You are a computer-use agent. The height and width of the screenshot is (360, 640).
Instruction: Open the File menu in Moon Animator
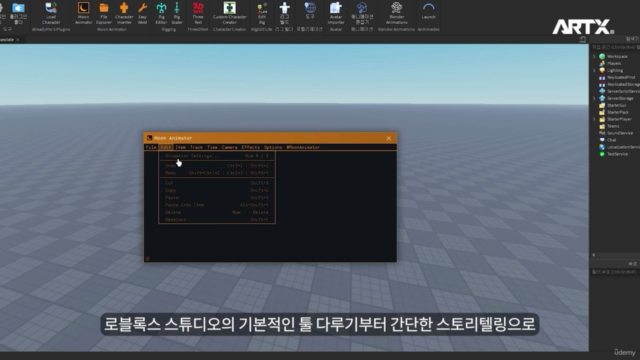(x=151, y=147)
